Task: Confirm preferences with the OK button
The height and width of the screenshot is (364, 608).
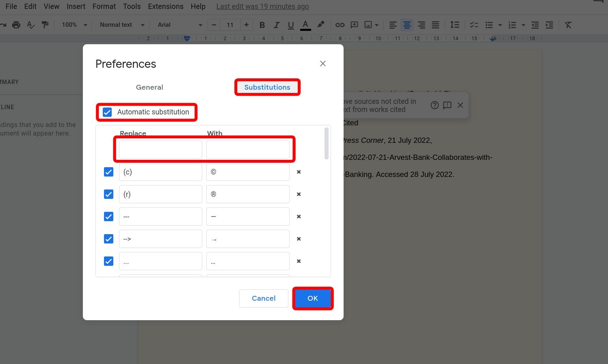Action: coord(312,298)
